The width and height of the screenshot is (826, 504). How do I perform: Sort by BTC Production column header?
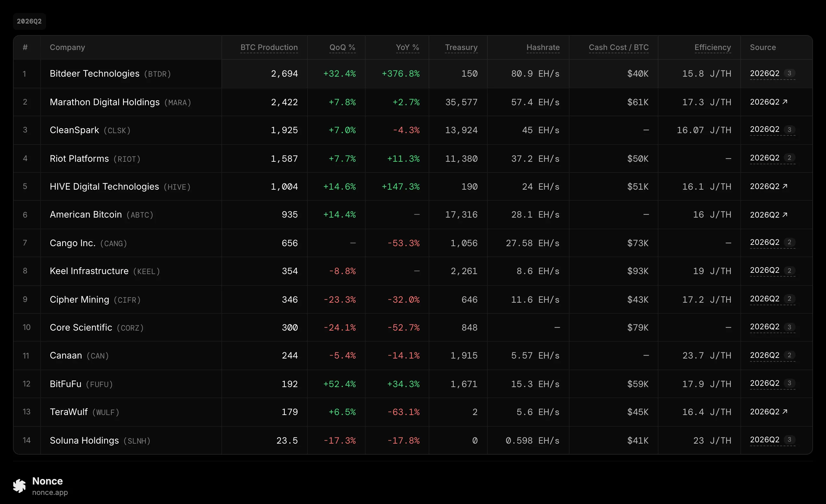pos(269,47)
